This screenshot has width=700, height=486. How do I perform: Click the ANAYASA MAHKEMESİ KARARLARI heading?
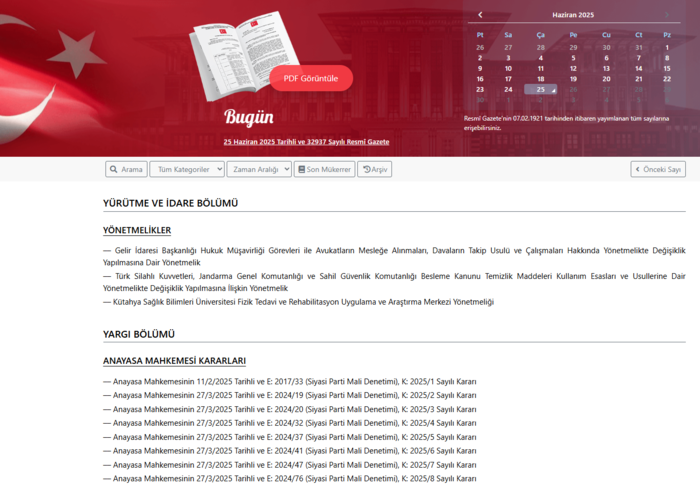(x=175, y=361)
